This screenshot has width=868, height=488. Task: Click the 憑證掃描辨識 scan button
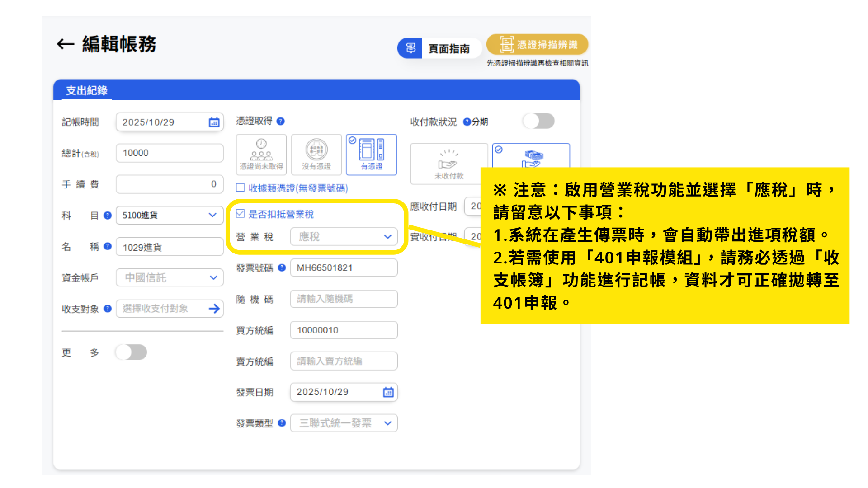click(x=538, y=45)
